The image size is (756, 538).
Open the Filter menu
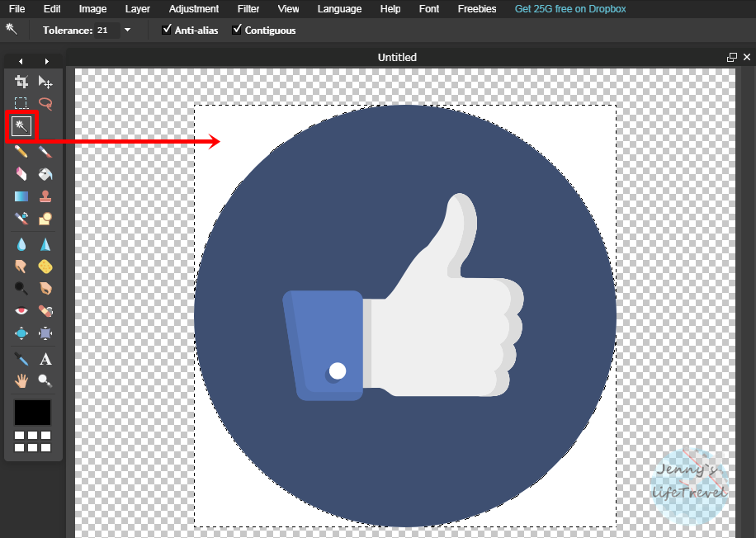tap(248, 9)
